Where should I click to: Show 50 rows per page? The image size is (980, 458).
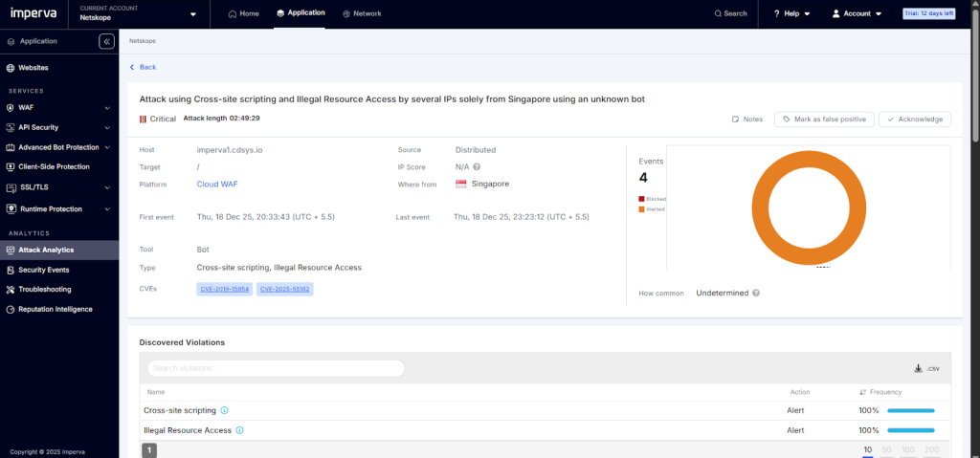[x=886, y=450]
